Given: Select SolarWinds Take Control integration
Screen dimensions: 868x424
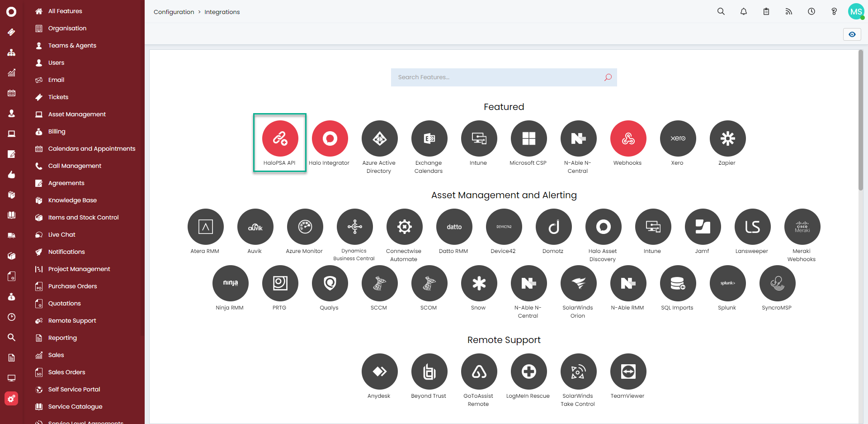Looking at the screenshot, I should [x=578, y=372].
